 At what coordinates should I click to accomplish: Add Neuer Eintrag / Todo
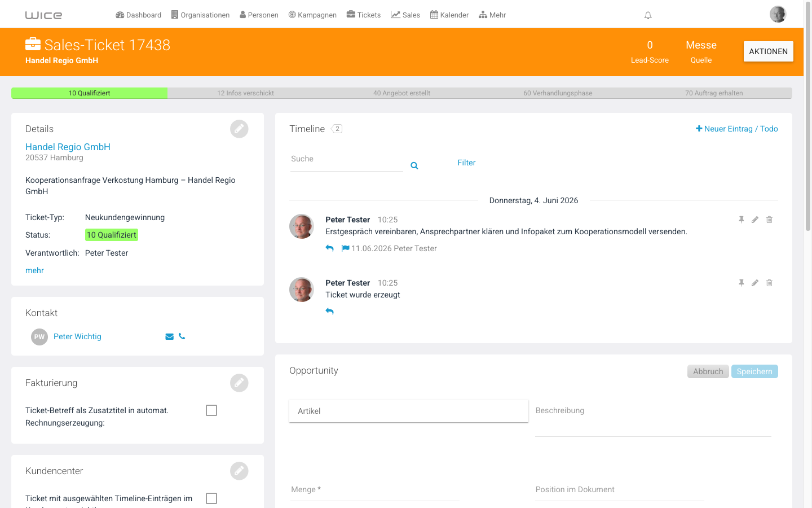pyautogui.click(x=736, y=129)
